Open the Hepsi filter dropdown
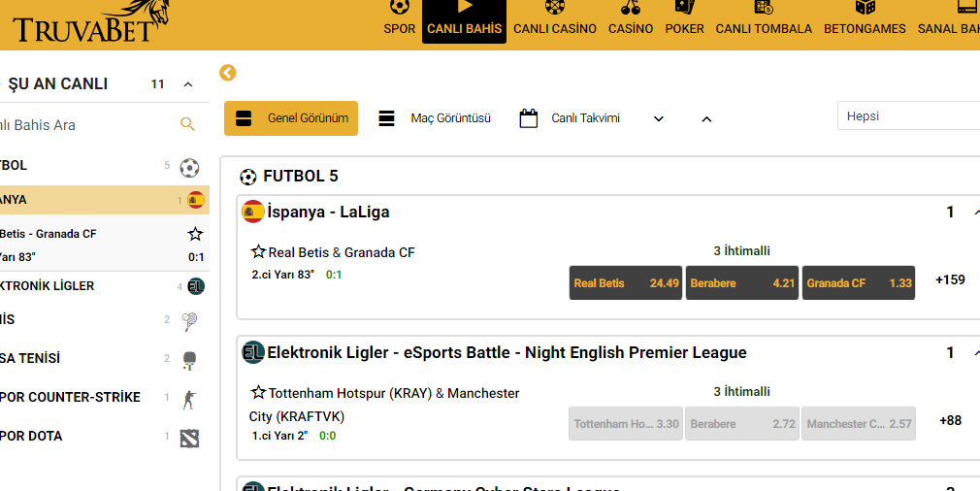This screenshot has width=980, height=491. [x=909, y=116]
